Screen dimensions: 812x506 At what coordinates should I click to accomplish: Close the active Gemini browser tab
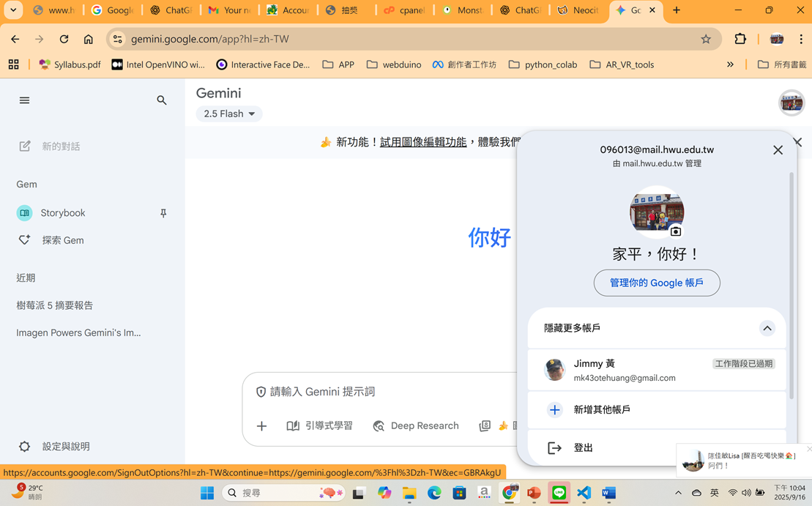pos(652,10)
